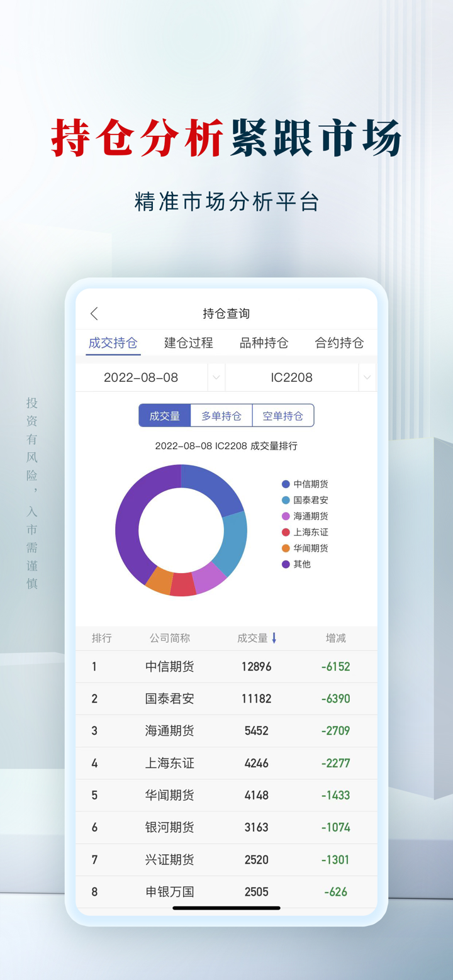Image resolution: width=453 pixels, height=980 pixels.
Task: Switch to 空单持仓 segment
Action: 282,416
